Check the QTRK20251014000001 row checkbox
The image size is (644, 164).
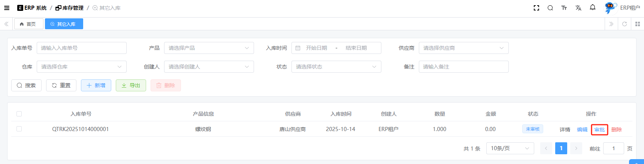(x=19, y=129)
